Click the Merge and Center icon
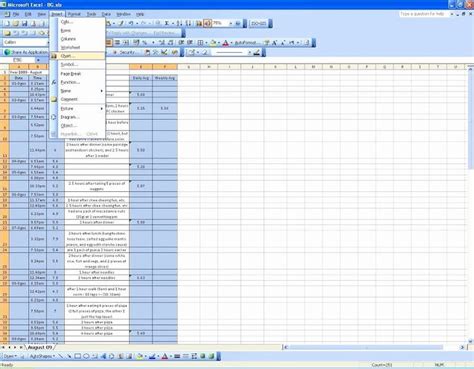The height and width of the screenshot is (369, 474). pyautogui.click(x=126, y=43)
